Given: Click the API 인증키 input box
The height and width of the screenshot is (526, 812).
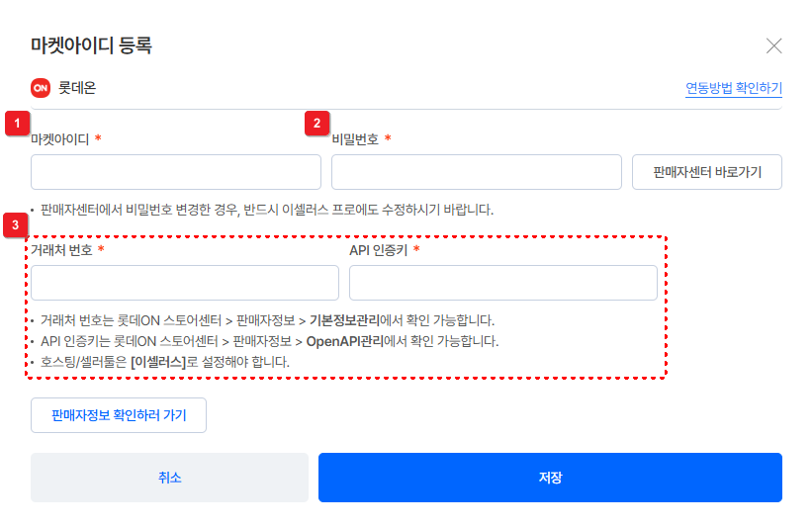Looking at the screenshot, I should pos(502,283).
